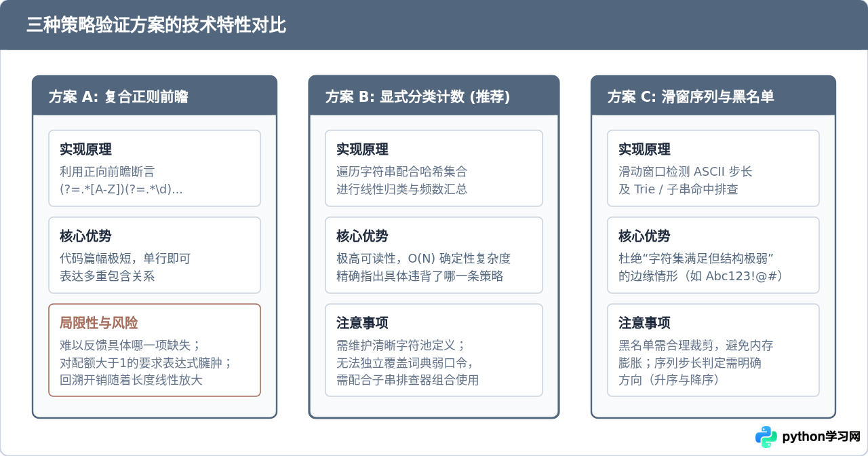Click the 代码篇幅极短，单行即可 line
Viewport: 868px width, 456px height.
click(125, 259)
